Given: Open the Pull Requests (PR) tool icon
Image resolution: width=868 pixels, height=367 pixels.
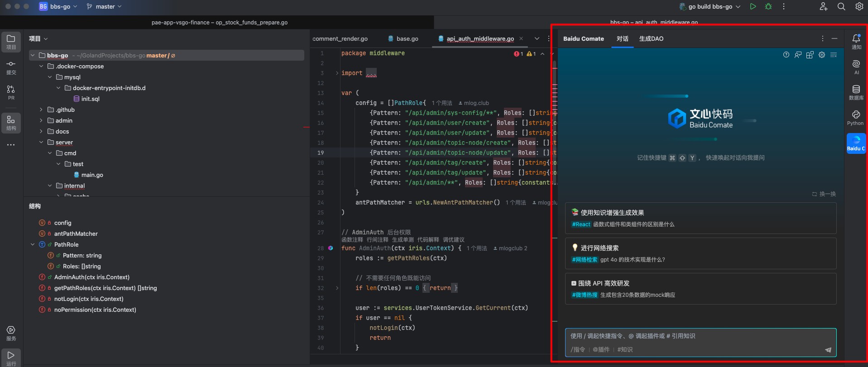Looking at the screenshot, I should [11, 93].
